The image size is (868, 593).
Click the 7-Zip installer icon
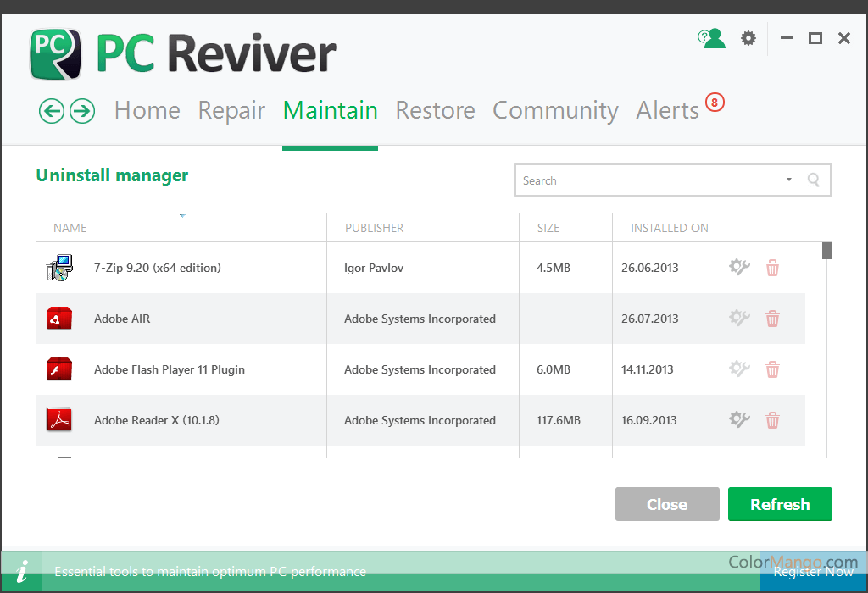click(x=60, y=268)
